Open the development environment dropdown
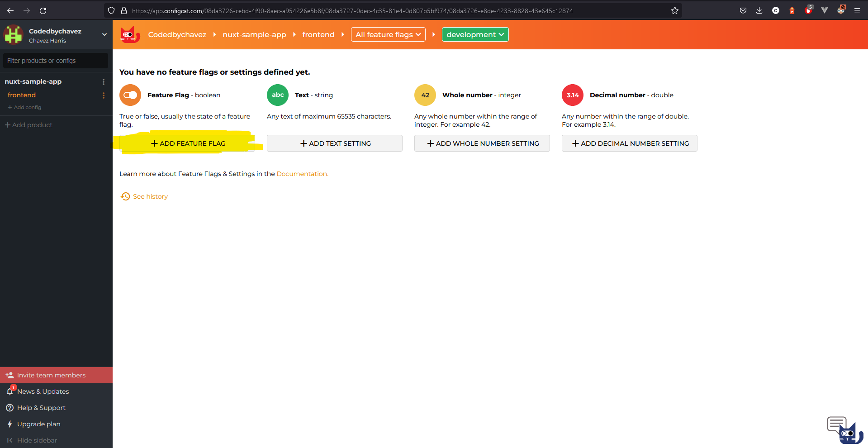 [475, 34]
